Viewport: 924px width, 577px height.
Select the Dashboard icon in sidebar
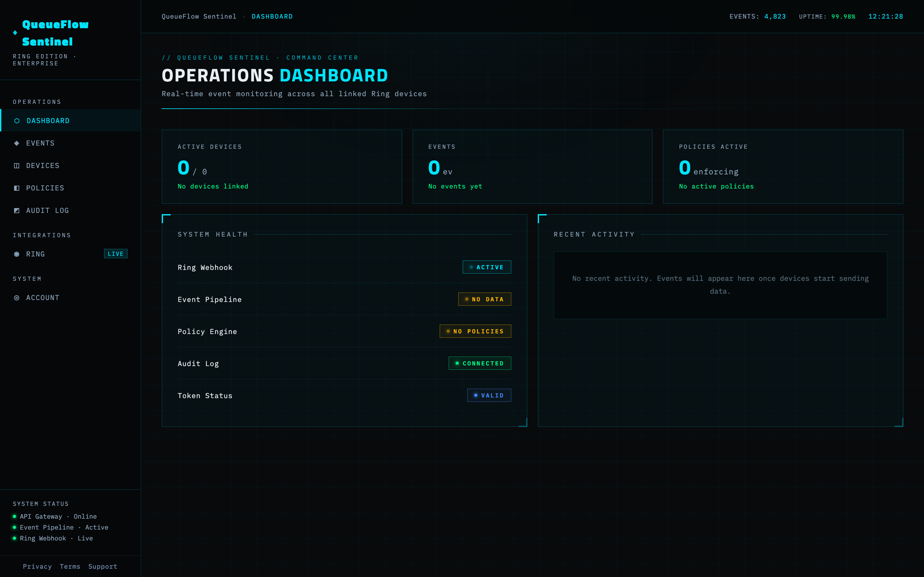click(x=17, y=121)
